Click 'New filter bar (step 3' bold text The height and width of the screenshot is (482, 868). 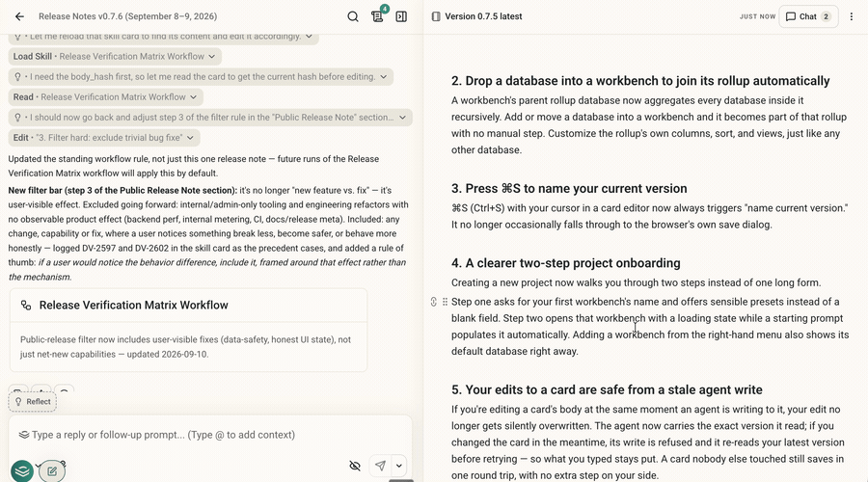[122, 190]
